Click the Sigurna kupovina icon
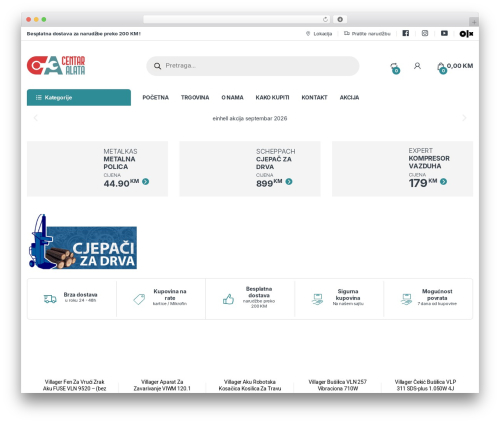This screenshot has height=423, width=500. coord(317,299)
